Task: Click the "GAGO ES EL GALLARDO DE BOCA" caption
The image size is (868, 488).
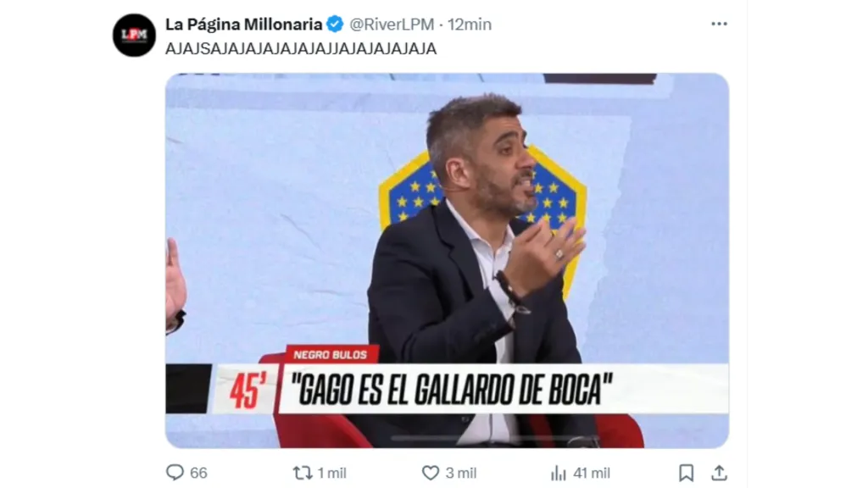Action: coord(452,390)
